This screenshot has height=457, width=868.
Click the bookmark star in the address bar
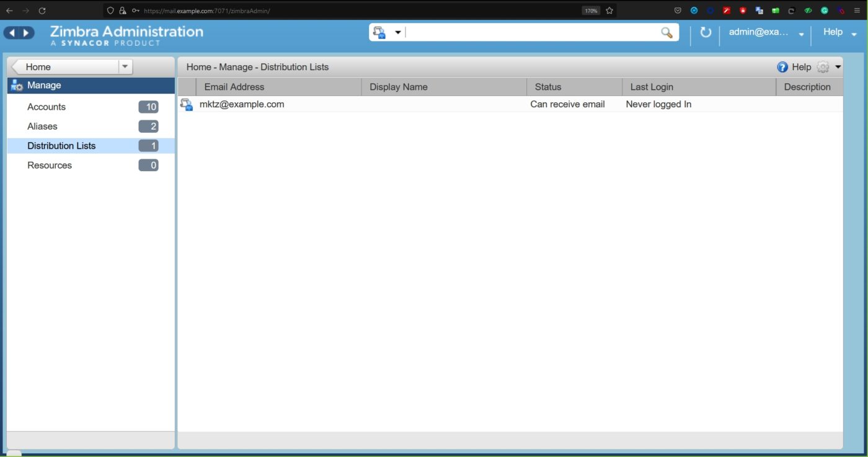pyautogui.click(x=608, y=11)
